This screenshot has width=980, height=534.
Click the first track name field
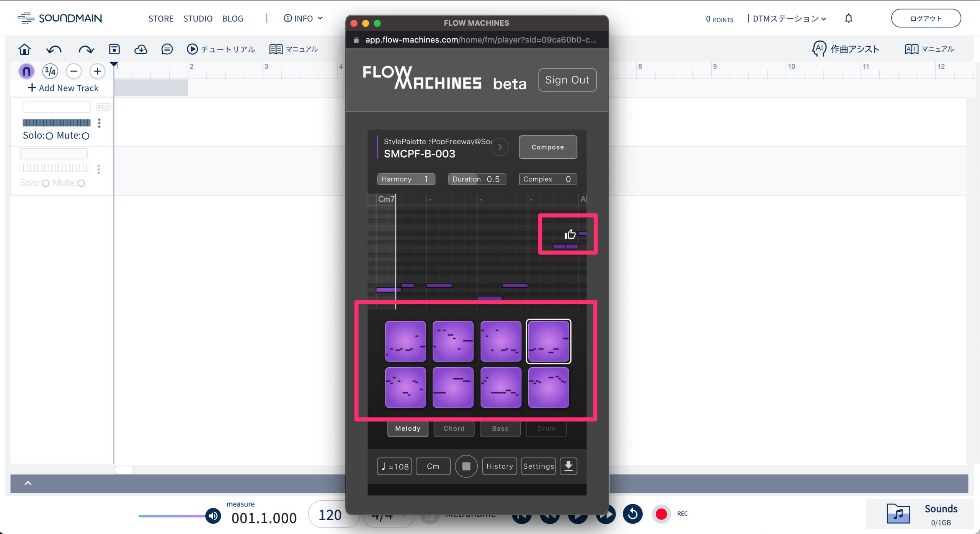tap(57, 107)
